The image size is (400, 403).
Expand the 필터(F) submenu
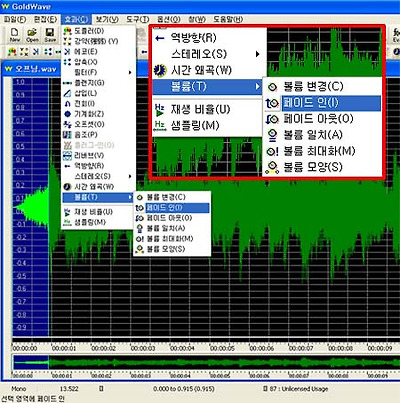pyautogui.click(x=99, y=72)
